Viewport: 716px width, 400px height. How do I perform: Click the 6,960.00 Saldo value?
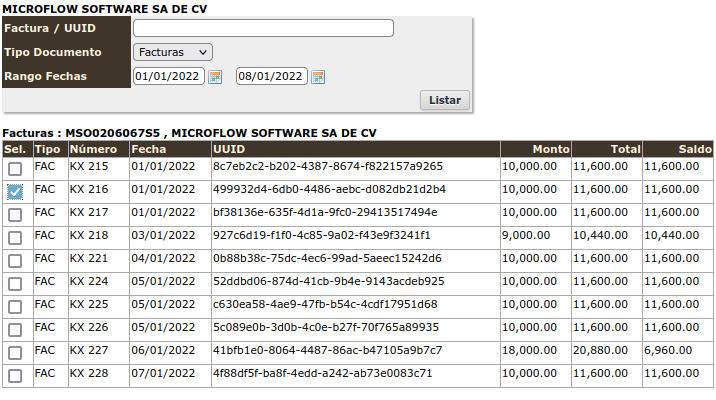pos(668,350)
